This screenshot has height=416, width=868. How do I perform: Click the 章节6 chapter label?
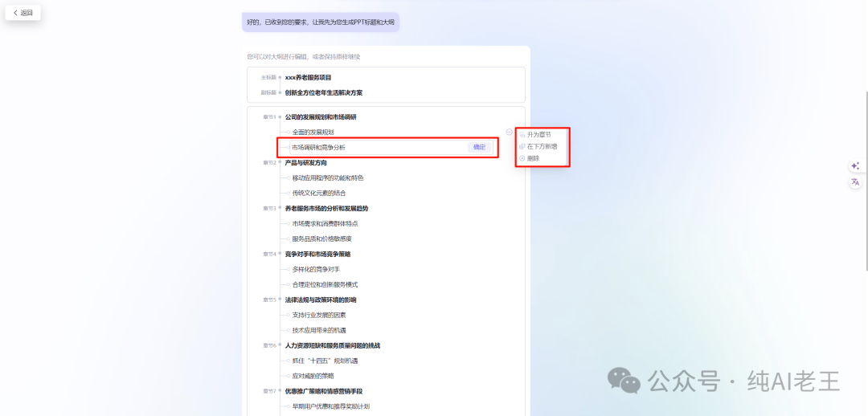[269, 346]
